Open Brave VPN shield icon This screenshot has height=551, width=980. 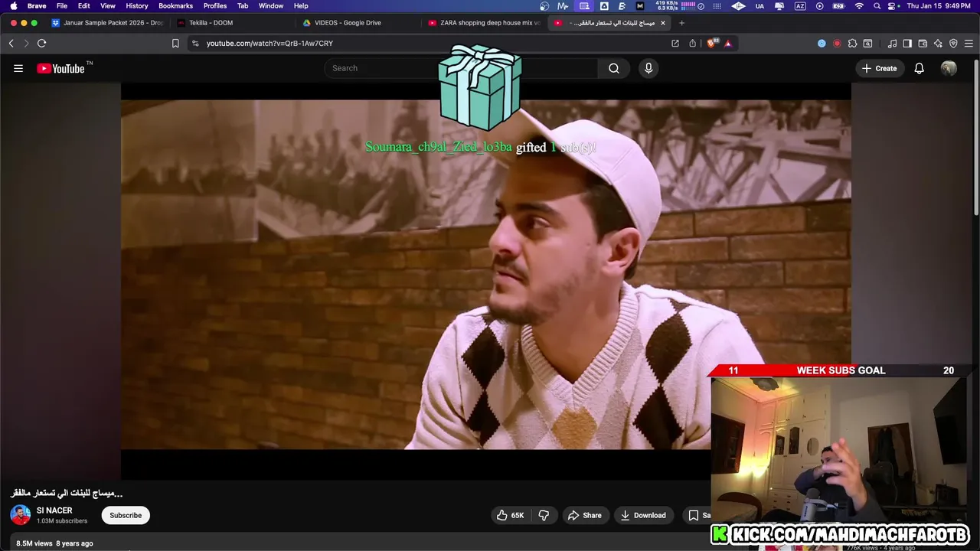click(x=953, y=44)
